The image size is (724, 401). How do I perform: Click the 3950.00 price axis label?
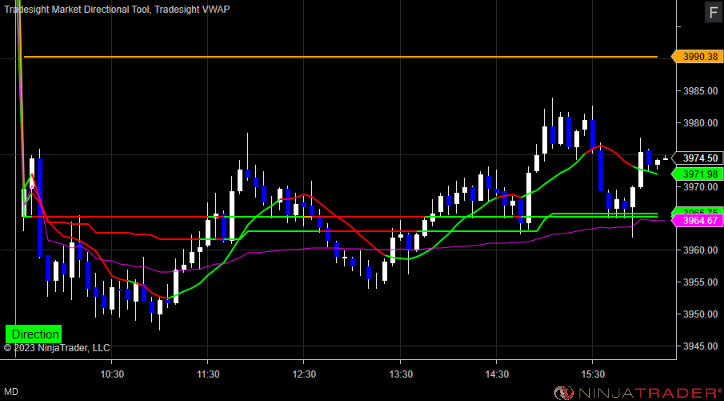(x=700, y=314)
